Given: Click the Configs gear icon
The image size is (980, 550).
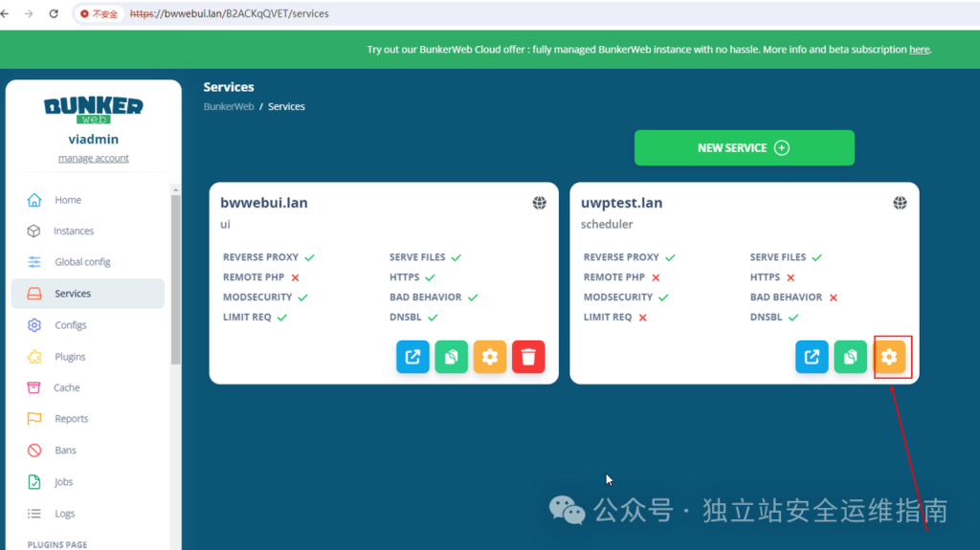Looking at the screenshot, I should click(x=34, y=325).
